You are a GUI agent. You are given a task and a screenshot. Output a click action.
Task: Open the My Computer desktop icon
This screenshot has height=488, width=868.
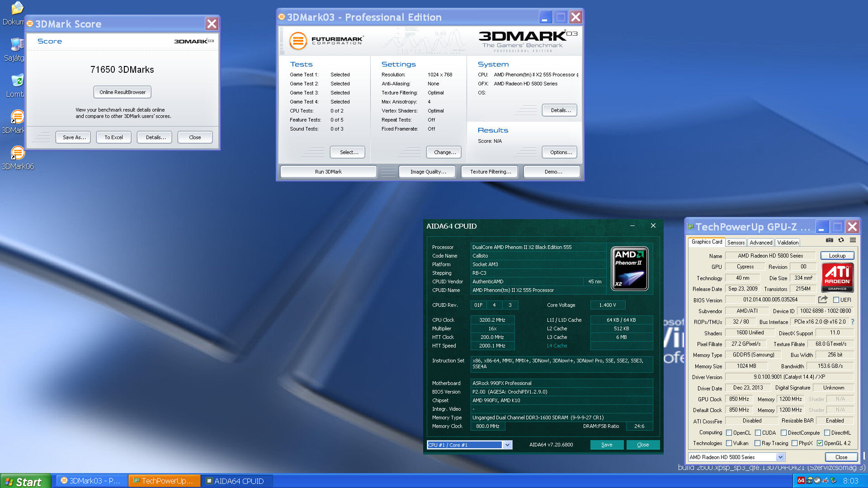(x=18, y=44)
